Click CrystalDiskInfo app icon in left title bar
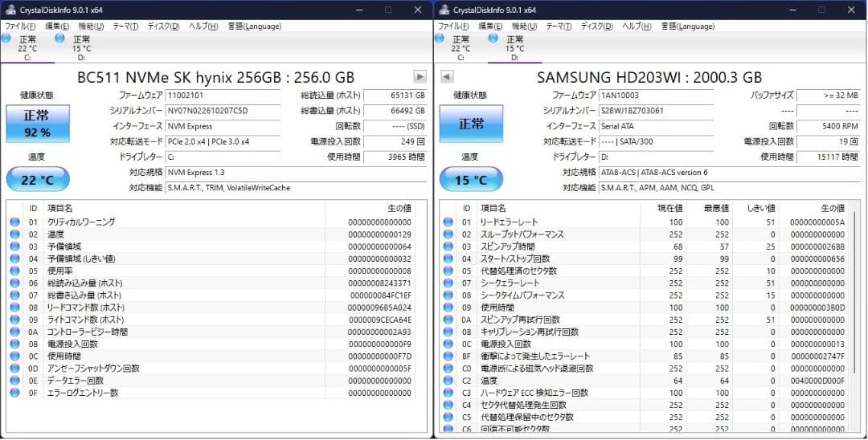This screenshot has width=868, height=440. (10, 10)
